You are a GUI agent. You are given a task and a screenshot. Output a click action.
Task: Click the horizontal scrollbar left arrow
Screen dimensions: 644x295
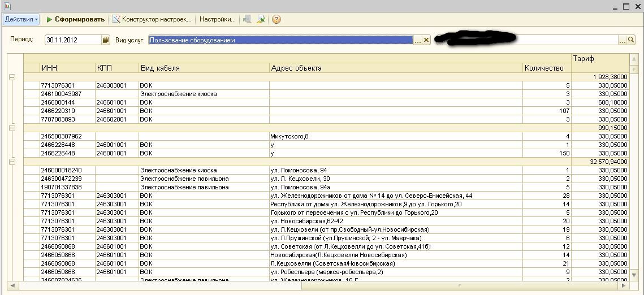(13, 285)
